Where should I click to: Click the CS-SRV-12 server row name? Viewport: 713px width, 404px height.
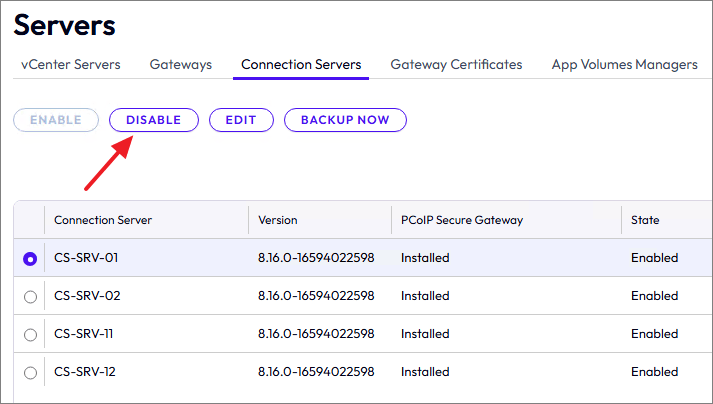[85, 372]
